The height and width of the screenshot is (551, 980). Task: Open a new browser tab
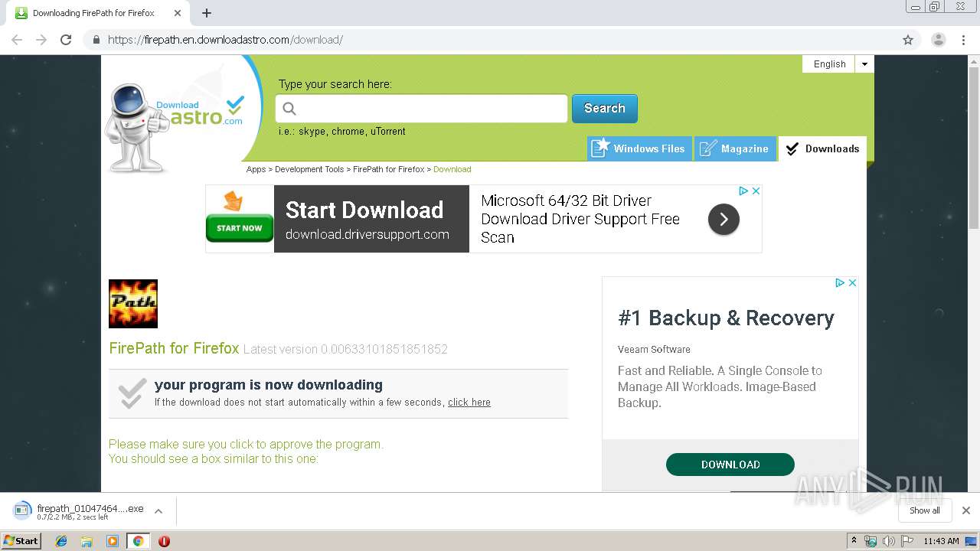point(207,13)
